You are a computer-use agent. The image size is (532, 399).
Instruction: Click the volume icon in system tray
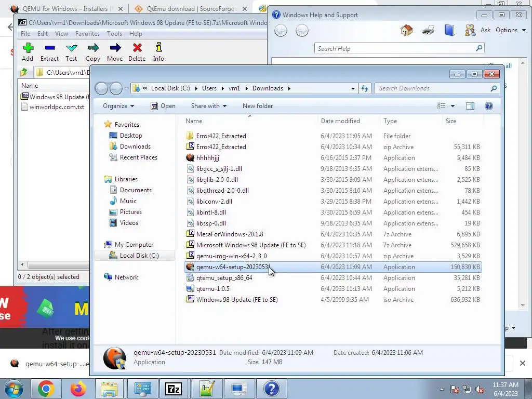480,390
